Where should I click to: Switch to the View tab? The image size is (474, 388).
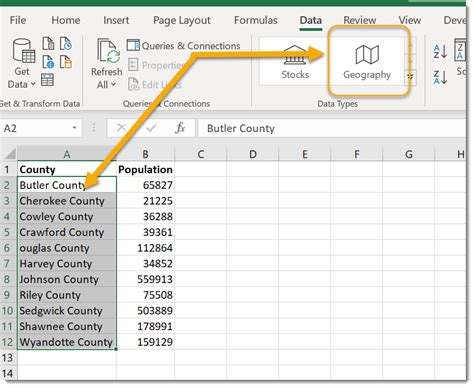[x=410, y=20]
